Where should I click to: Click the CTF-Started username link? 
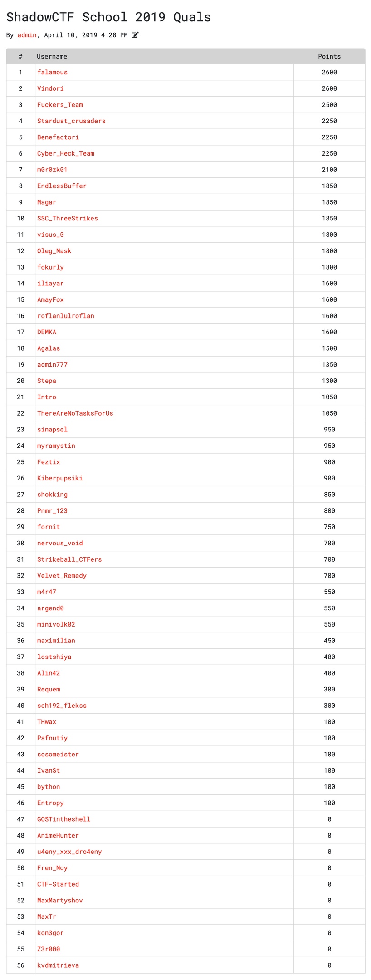58,884
